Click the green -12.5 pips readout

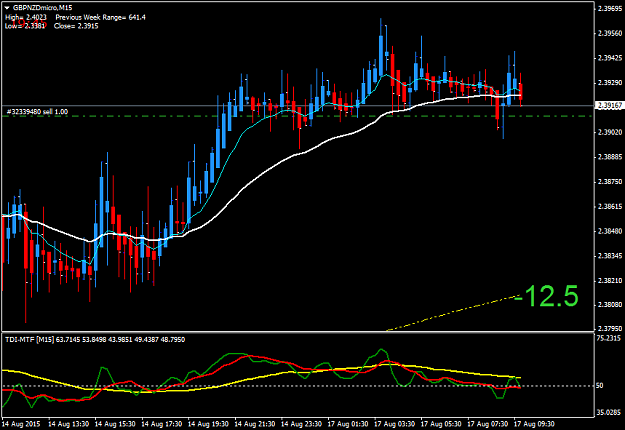pyautogui.click(x=546, y=296)
